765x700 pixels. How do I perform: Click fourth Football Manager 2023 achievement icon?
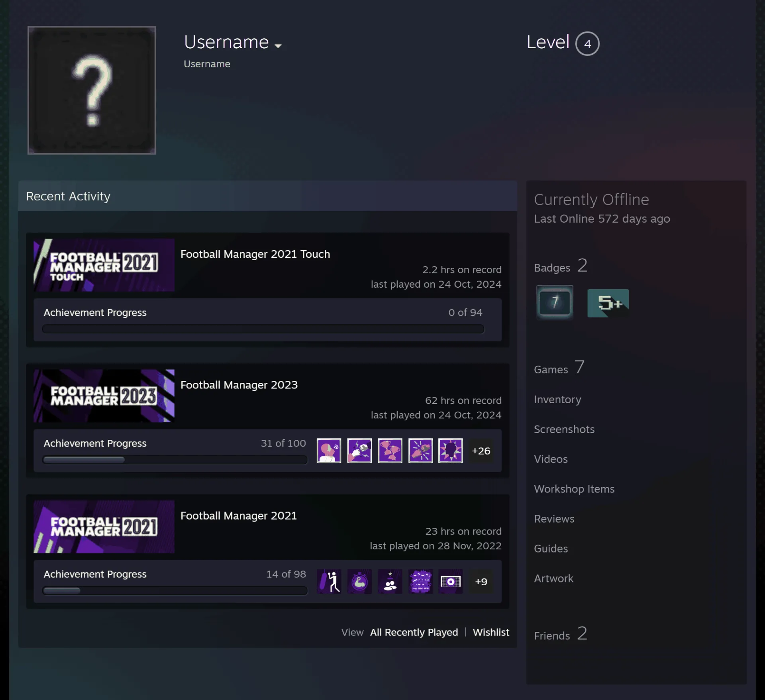(420, 451)
